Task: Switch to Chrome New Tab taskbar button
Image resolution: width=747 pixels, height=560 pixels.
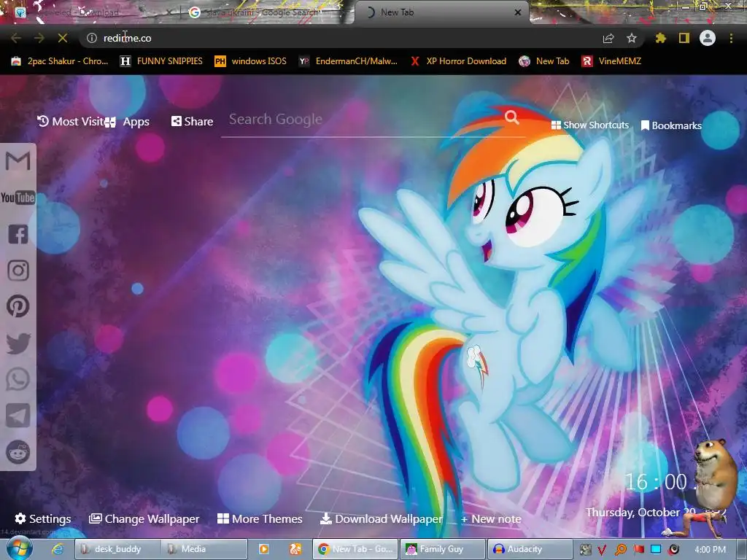Action: pos(355,549)
